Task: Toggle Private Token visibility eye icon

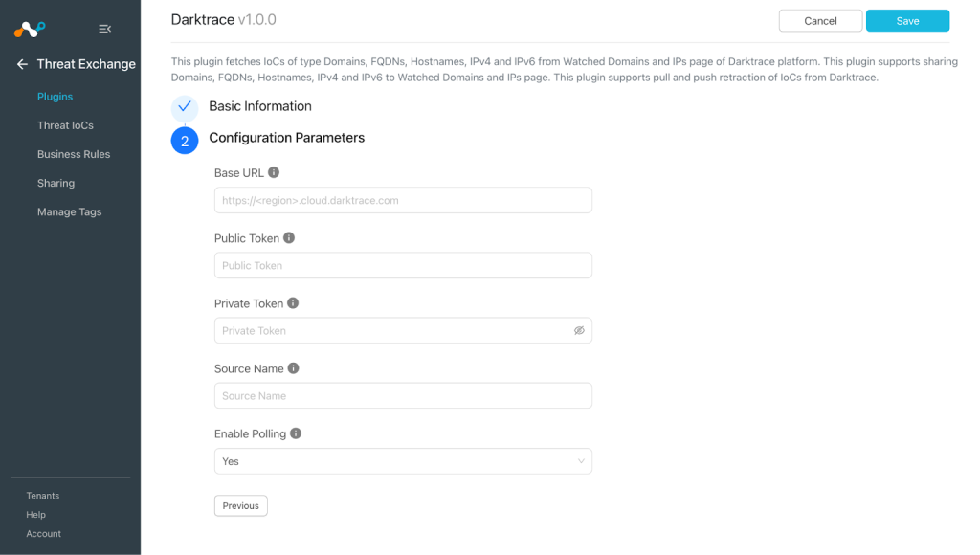Action: [579, 331]
